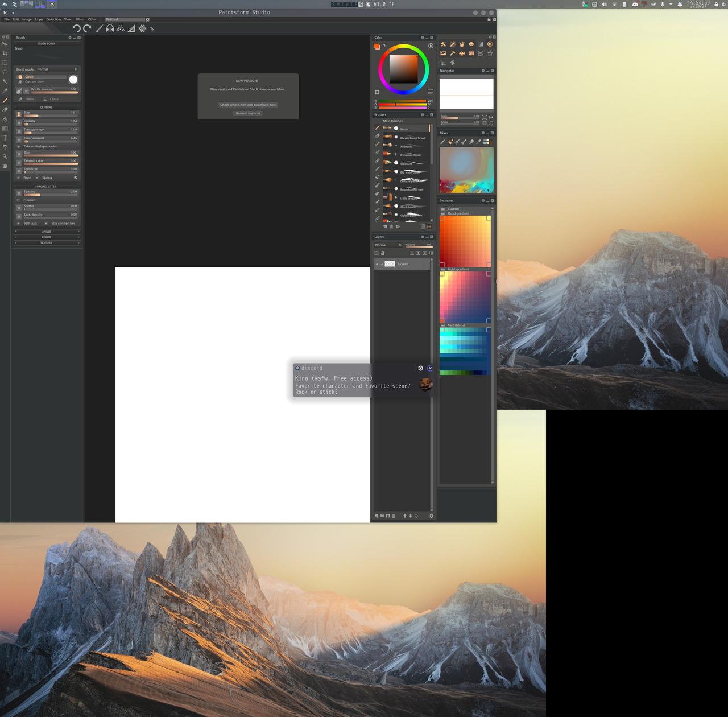
Task: Select the Fill bucket tool
Action: pos(5,119)
